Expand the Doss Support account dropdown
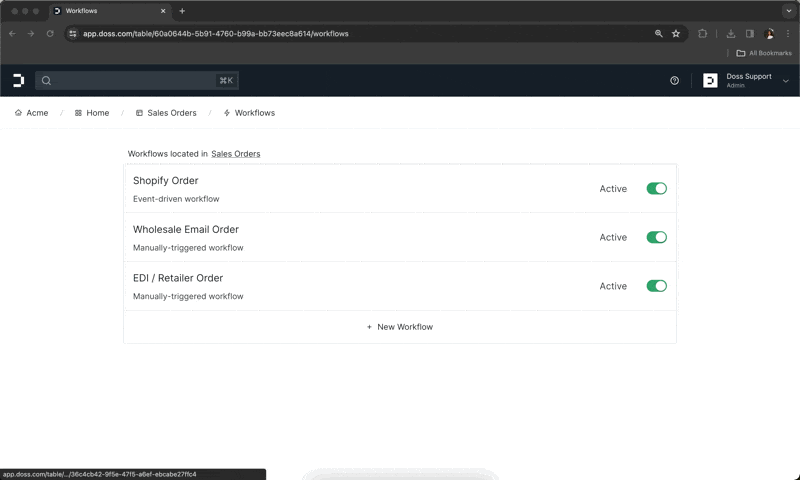Screen dimensions: 800x480 [786, 81]
